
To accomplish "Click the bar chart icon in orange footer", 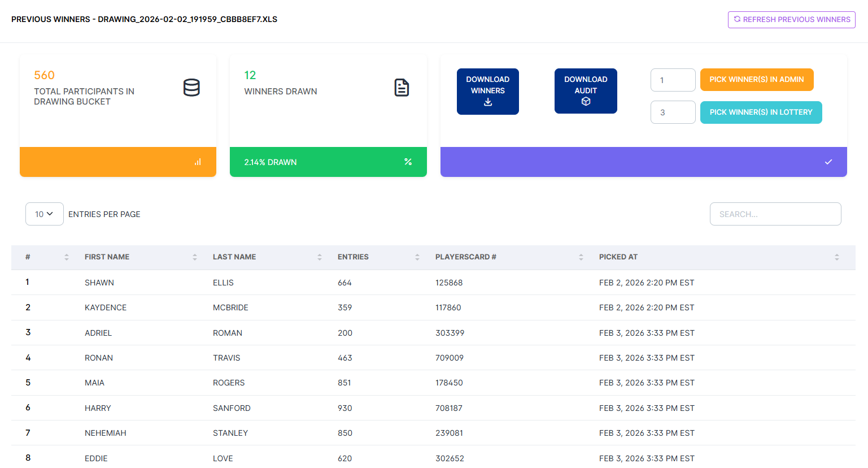I will (197, 162).
